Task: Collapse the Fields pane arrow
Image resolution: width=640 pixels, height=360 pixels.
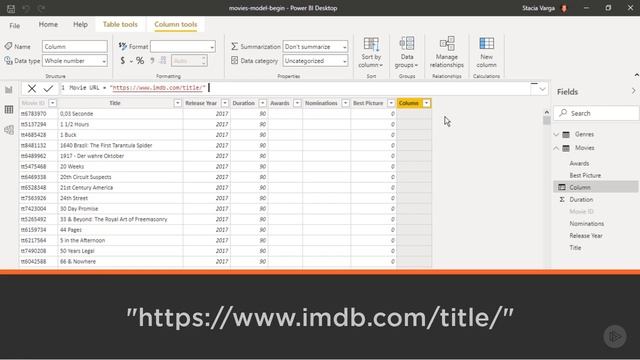Action: (633, 91)
